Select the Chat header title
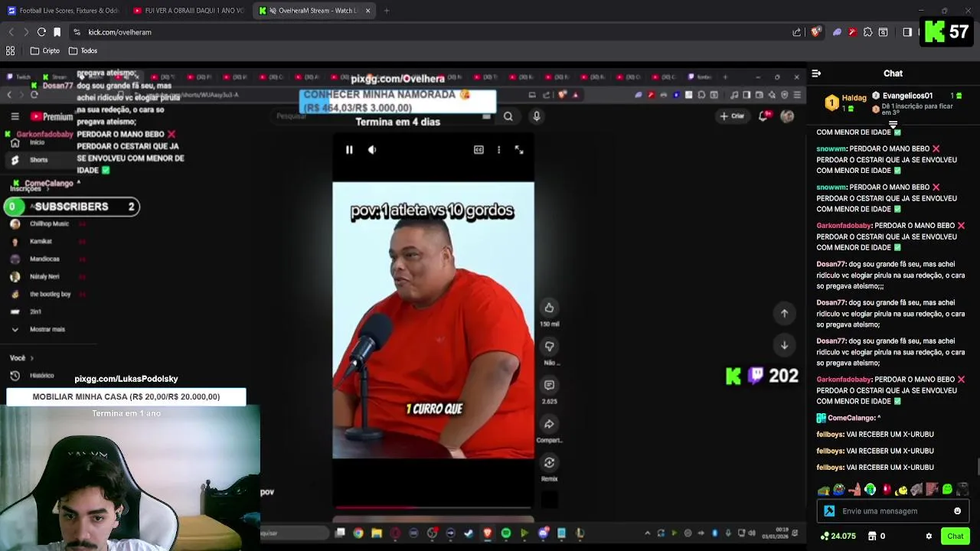This screenshot has height=551, width=980. click(x=893, y=73)
